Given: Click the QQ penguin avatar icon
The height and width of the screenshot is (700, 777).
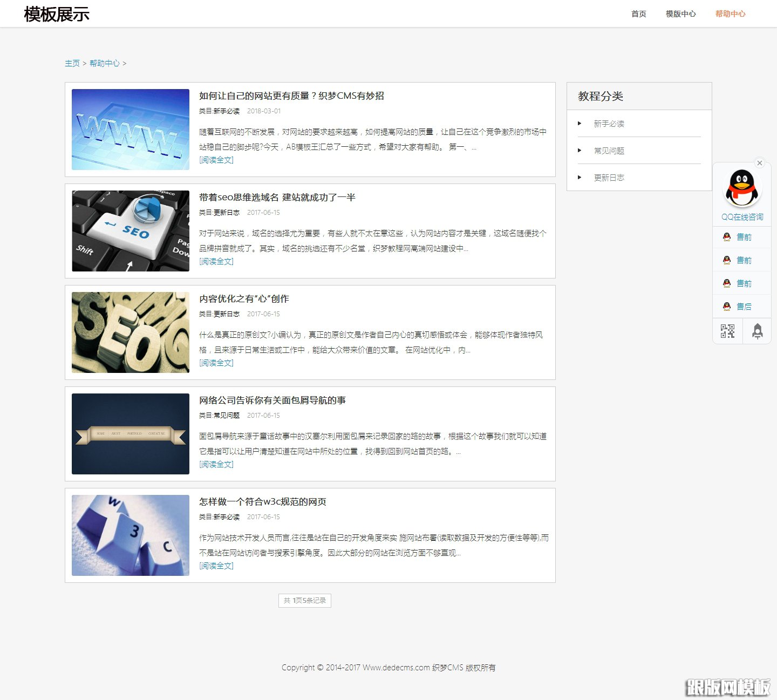Looking at the screenshot, I should coord(742,188).
